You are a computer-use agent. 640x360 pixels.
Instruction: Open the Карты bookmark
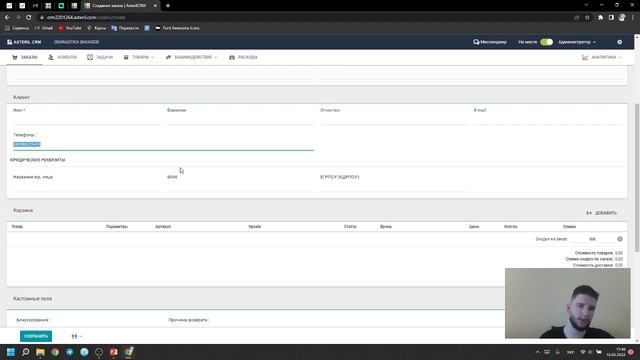[x=96, y=28]
